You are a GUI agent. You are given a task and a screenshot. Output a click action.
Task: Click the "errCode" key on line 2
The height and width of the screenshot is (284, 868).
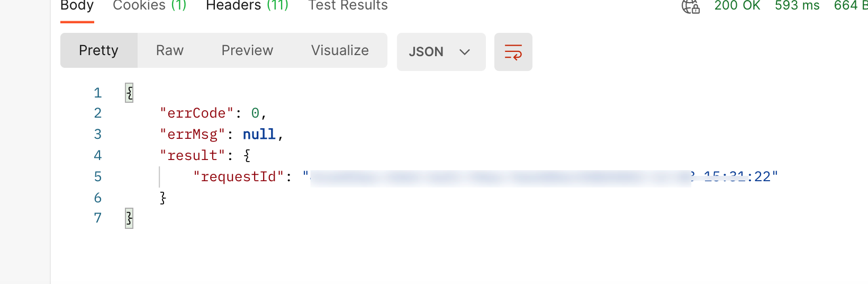point(197,113)
